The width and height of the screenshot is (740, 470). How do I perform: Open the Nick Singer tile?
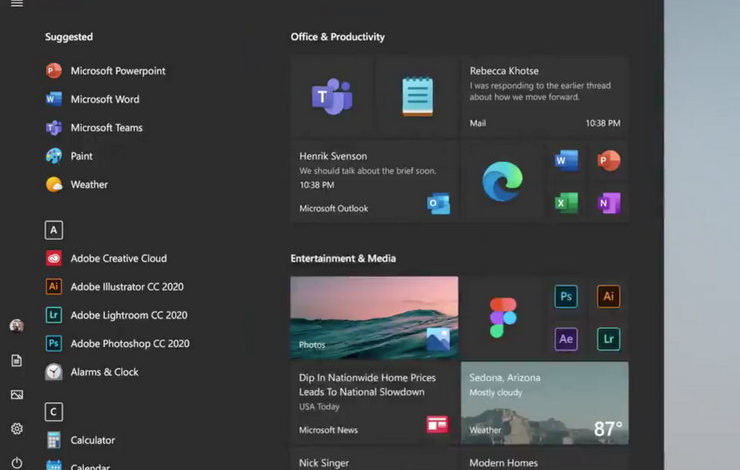click(374, 459)
